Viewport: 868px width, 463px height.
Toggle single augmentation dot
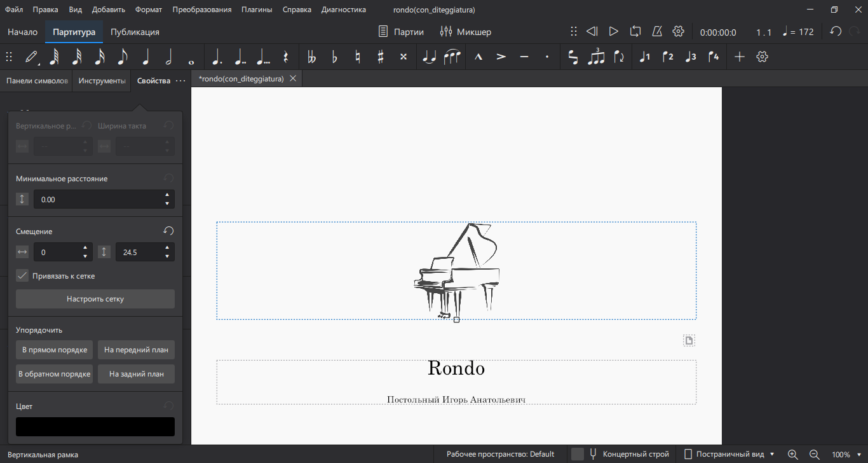coord(217,57)
